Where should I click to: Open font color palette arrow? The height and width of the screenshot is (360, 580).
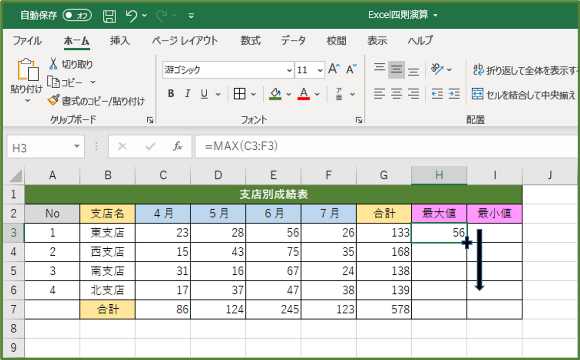(x=317, y=94)
